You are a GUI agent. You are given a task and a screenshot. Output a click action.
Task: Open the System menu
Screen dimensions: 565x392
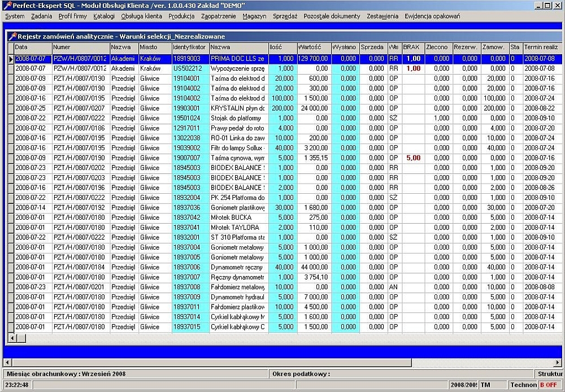[15, 16]
